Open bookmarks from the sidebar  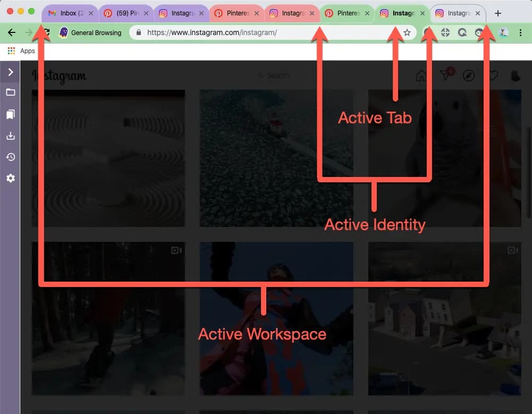[10, 114]
